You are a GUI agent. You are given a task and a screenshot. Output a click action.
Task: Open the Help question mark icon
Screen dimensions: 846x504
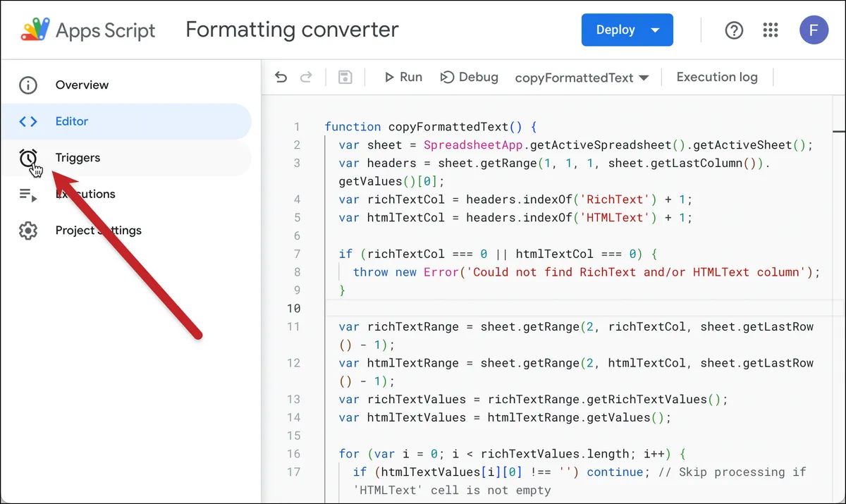pyautogui.click(x=734, y=30)
